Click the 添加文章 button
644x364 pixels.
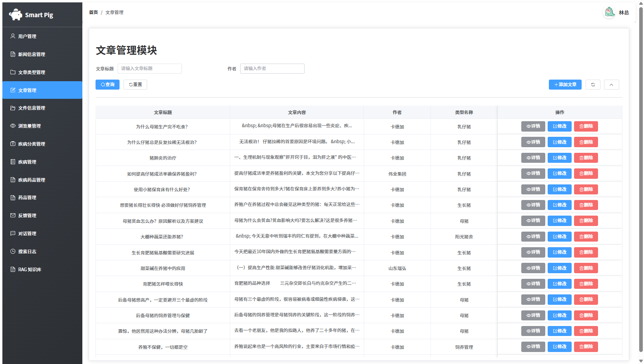565,84
